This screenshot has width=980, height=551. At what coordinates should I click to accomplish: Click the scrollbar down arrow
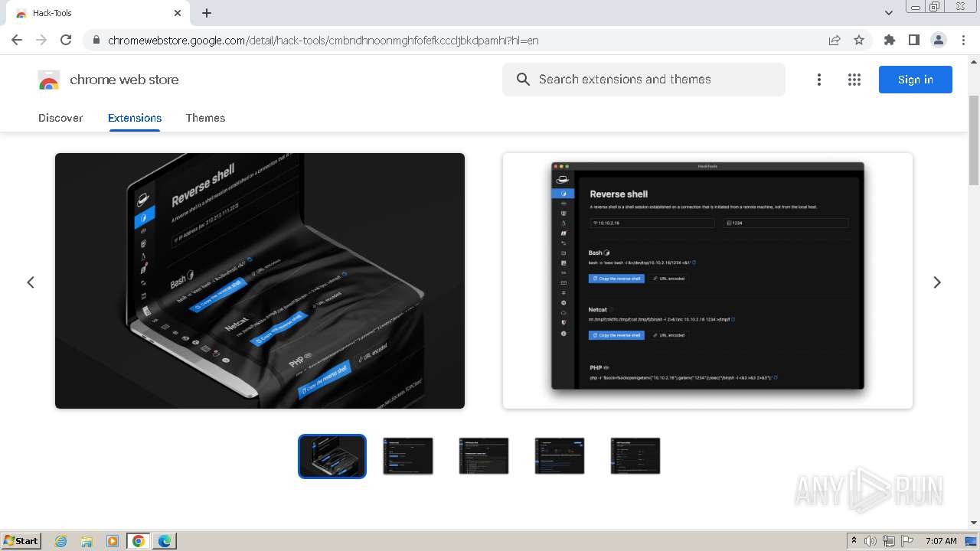click(974, 523)
